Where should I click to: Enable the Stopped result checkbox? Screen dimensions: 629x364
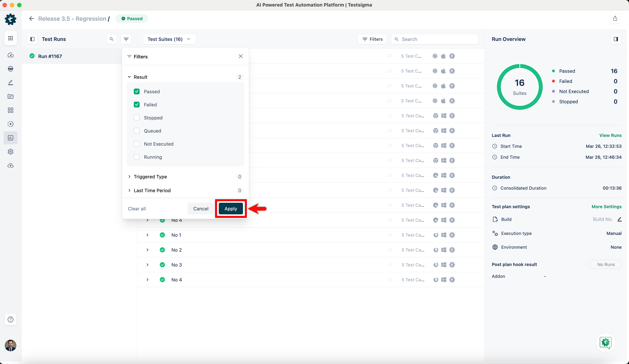pyautogui.click(x=137, y=118)
